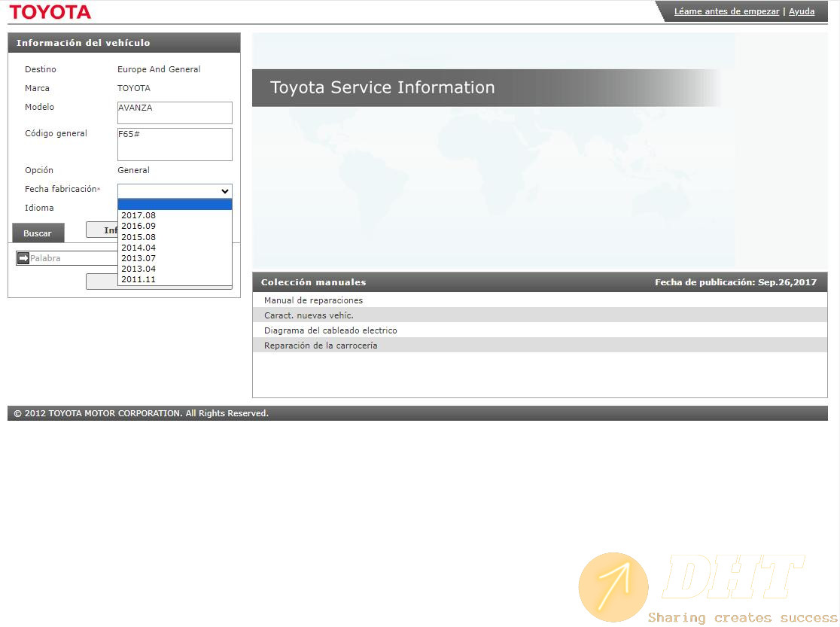Click the Marca value TOYOTA
Image resolution: width=840 pixels, height=627 pixels.
point(134,88)
